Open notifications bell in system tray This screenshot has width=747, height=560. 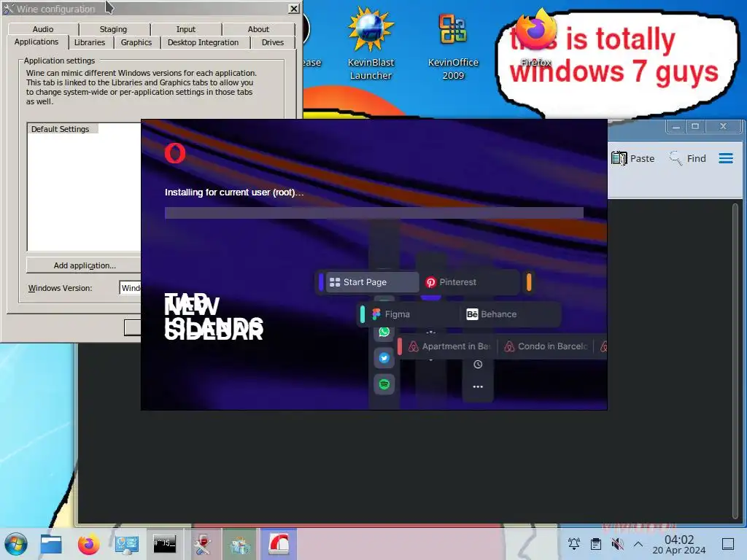pyautogui.click(x=574, y=544)
